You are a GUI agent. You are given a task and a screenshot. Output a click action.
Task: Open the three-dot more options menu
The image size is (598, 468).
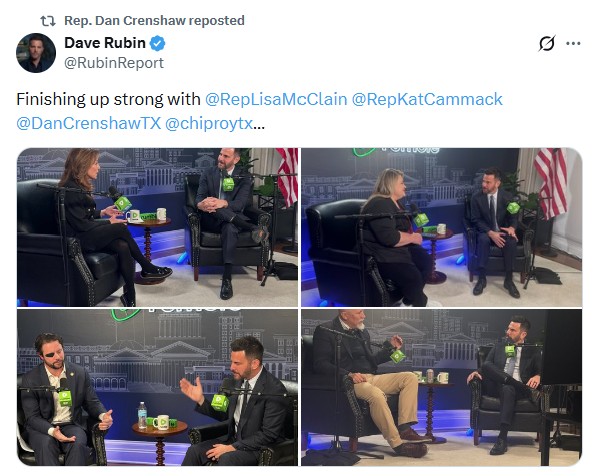[x=573, y=43]
